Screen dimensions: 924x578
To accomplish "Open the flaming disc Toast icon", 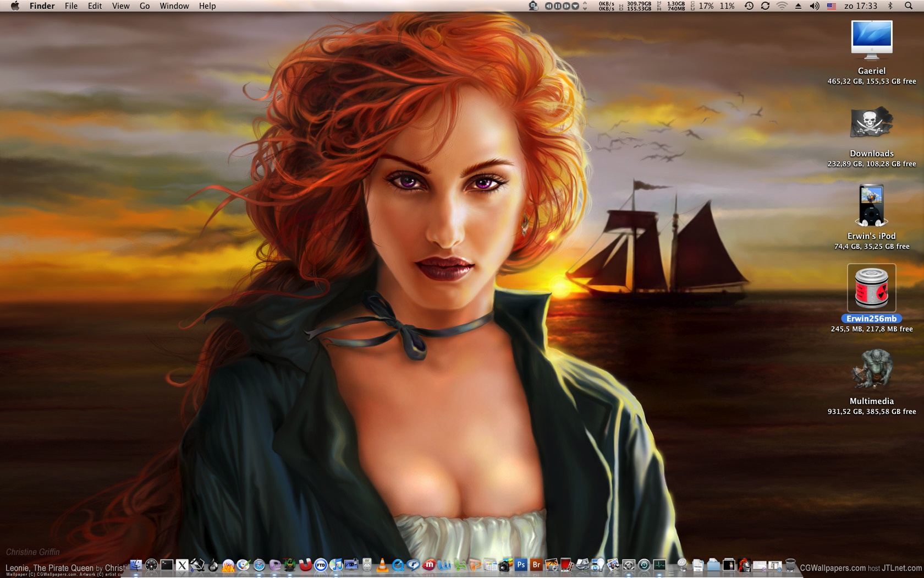I will click(x=228, y=565).
